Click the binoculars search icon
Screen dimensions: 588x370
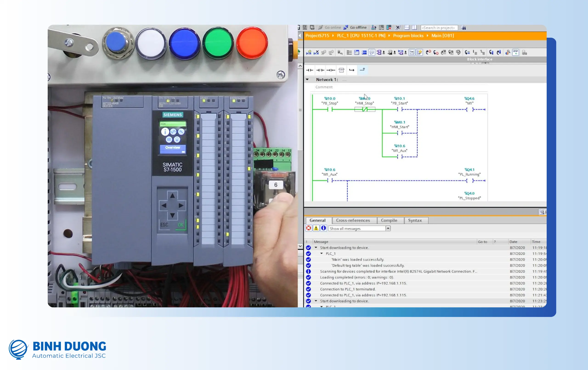pos(464,28)
